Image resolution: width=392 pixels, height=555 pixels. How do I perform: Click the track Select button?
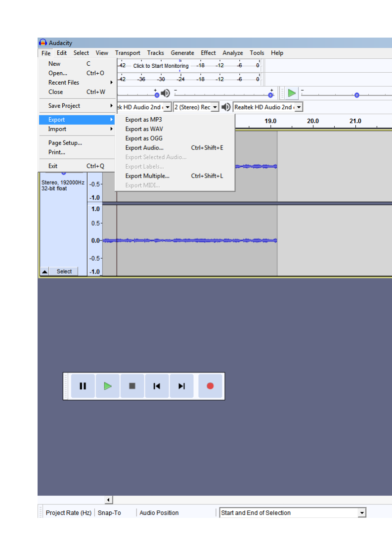coord(64,272)
